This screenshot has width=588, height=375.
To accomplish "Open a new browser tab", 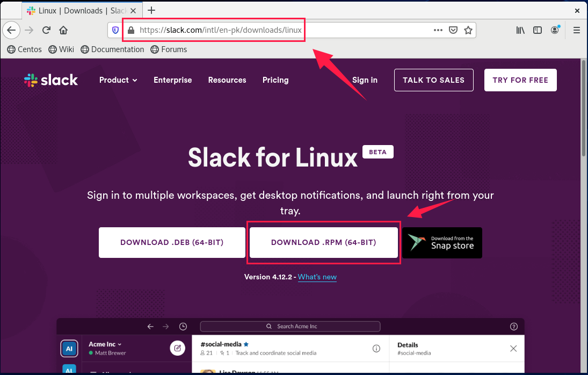I will pyautogui.click(x=151, y=11).
